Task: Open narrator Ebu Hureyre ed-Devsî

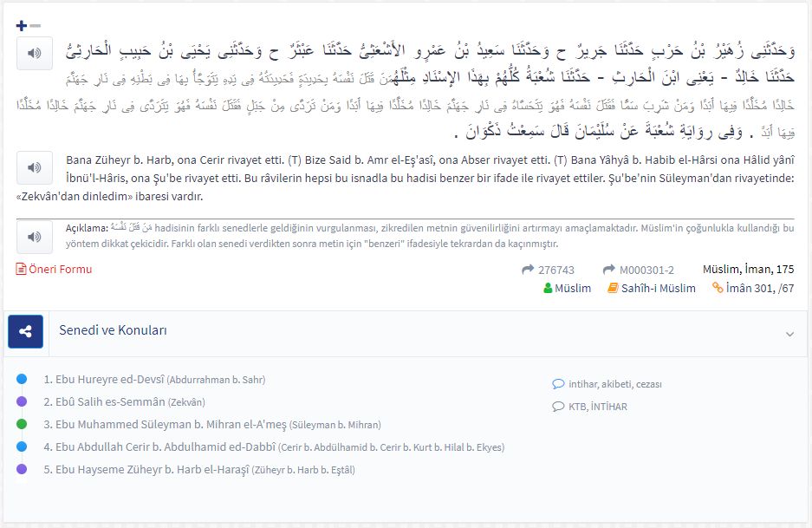Action: click(x=154, y=379)
